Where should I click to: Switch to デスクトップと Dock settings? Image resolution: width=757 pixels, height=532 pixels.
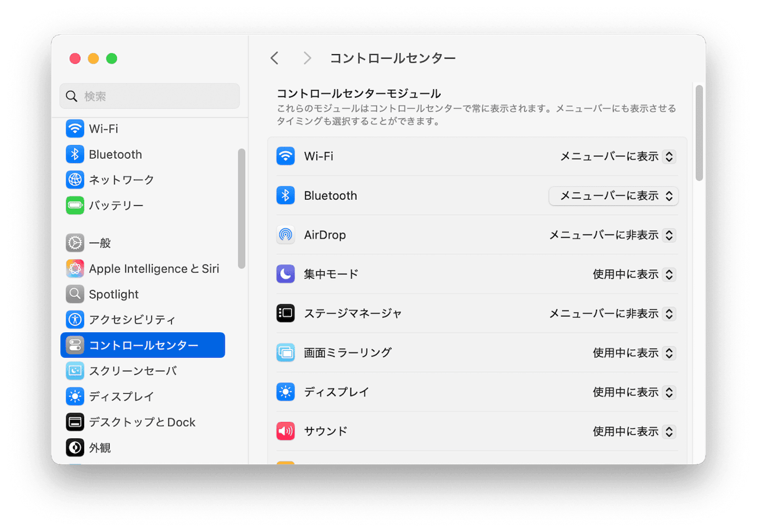(143, 422)
